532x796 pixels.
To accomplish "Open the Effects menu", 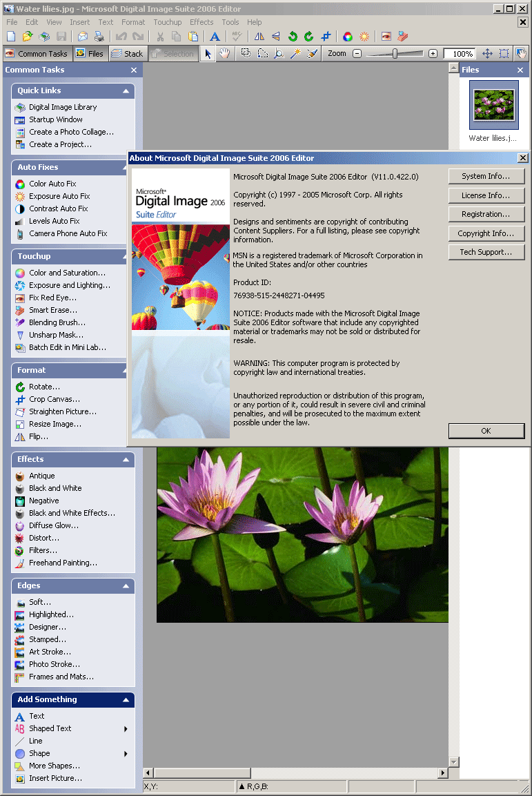I will tap(201, 22).
